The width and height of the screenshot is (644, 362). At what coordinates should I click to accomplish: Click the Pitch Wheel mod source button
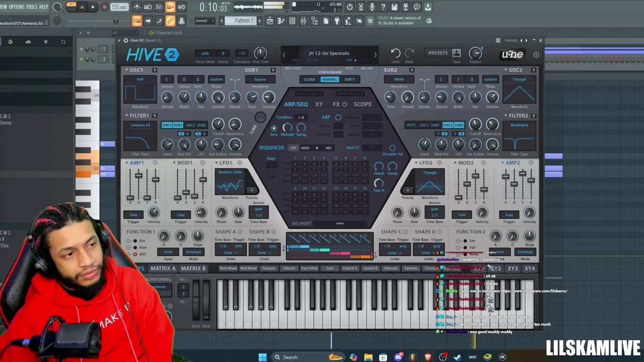[x=228, y=268]
